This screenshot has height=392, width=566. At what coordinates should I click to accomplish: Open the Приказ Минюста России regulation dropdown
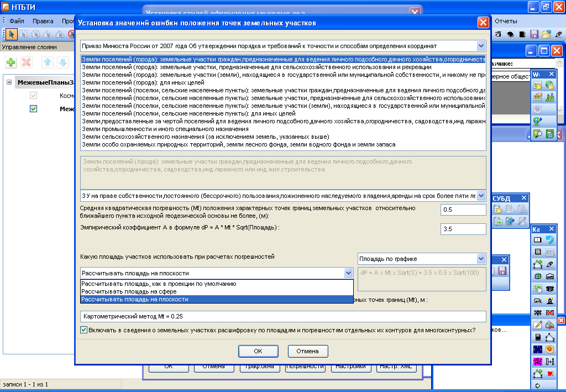pos(480,45)
